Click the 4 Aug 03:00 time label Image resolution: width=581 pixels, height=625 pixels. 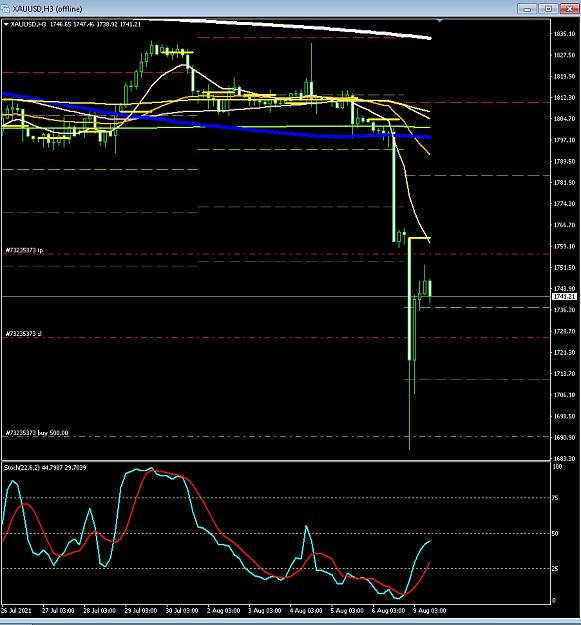pyautogui.click(x=306, y=611)
